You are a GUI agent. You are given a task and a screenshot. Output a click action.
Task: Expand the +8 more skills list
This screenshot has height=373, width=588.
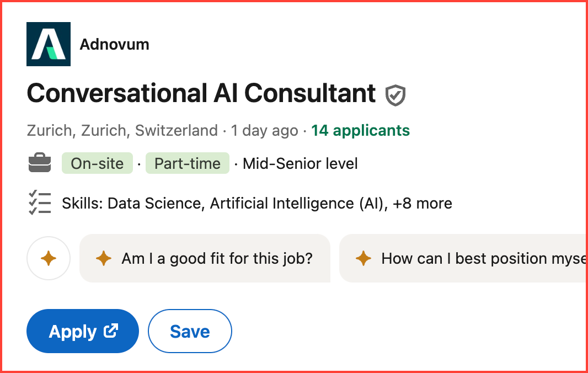pyautogui.click(x=424, y=203)
